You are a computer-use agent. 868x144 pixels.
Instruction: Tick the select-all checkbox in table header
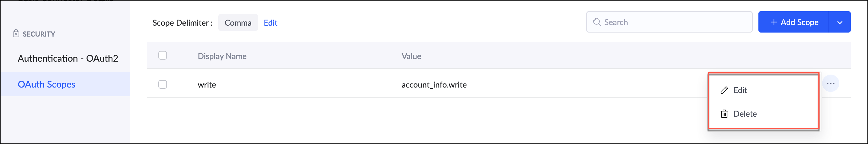[162, 55]
